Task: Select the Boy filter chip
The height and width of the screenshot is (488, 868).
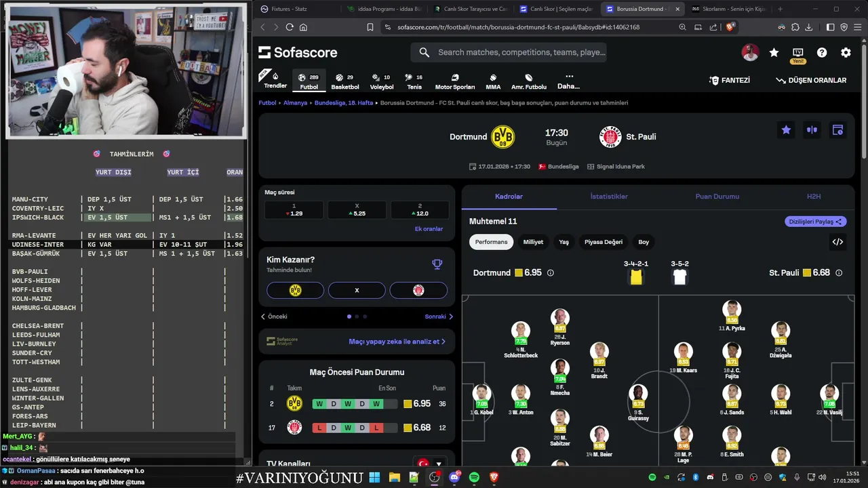Action: coord(644,242)
